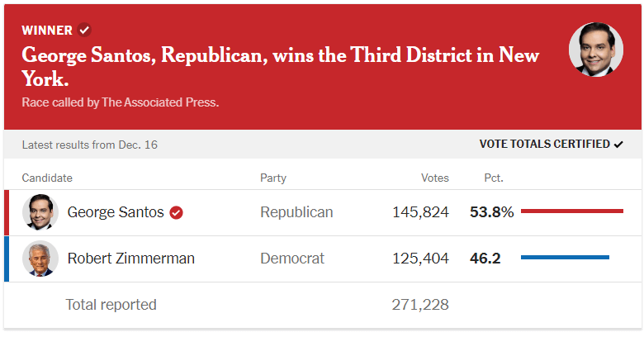Click the Pct. column header
Image resolution: width=644 pixels, height=337 pixels.
coord(494,178)
